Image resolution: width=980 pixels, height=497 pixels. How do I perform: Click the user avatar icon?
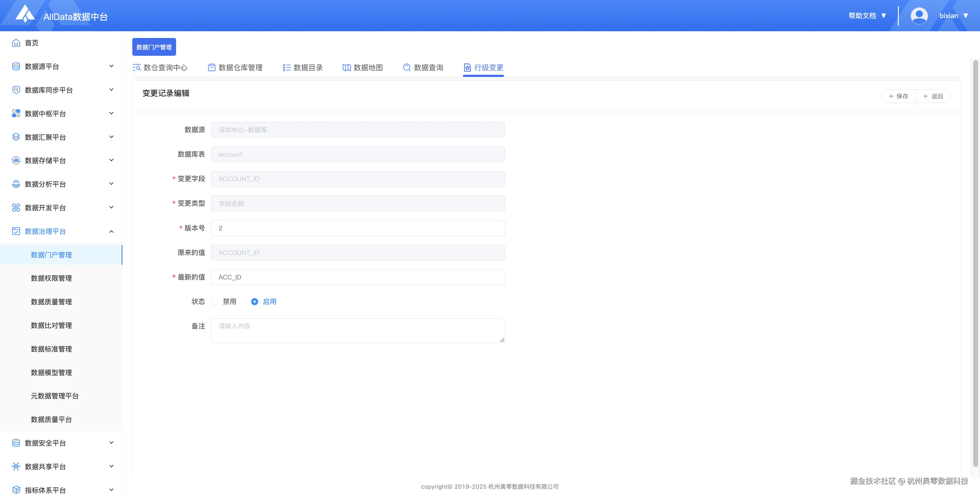click(x=919, y=16)
